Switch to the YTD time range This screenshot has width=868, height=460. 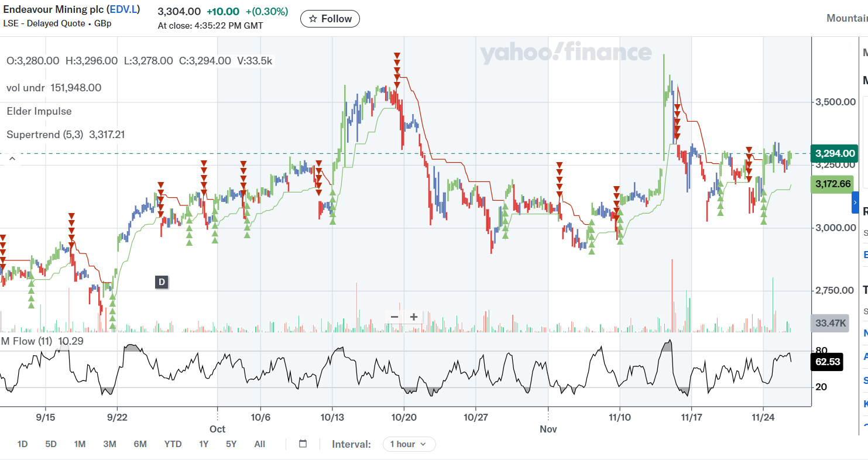(x=173, y=444)
